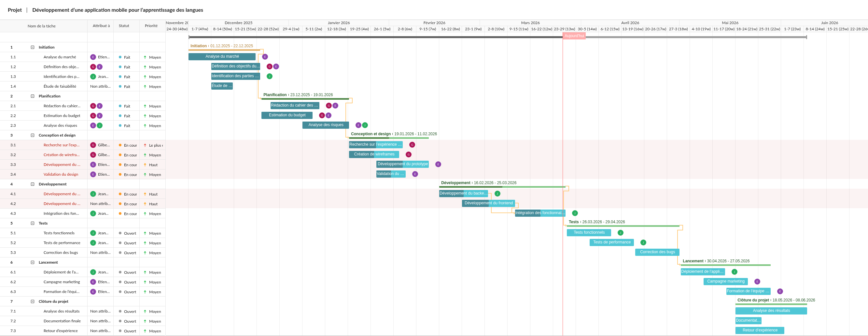
Task: Collapse the Développement group row
Action: (x=33, y=184)
